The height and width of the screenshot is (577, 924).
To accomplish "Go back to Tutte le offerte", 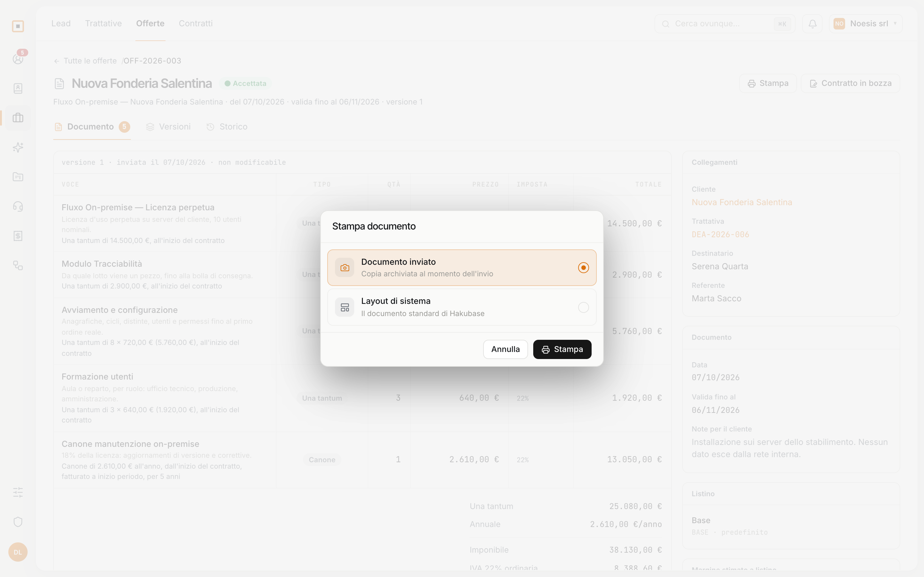I will [x=86, y=61].
